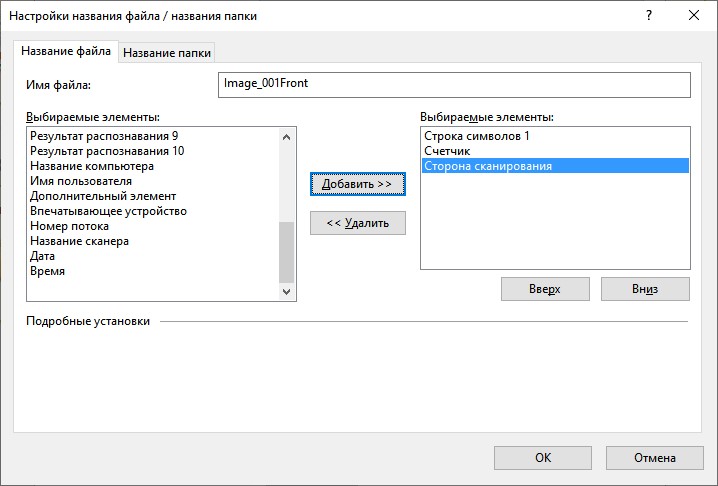Move the item down with Вниз button
718x486 pixels.
click(x=645, y=289)
